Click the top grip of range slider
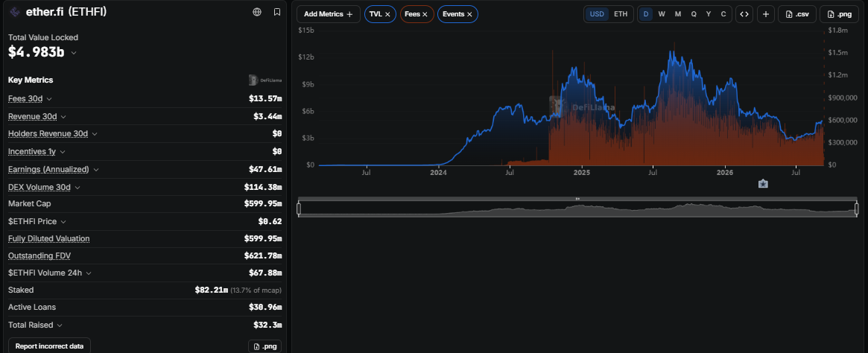Image resolution: width=868 pixels, height=353 pixels. click(577, 198)
